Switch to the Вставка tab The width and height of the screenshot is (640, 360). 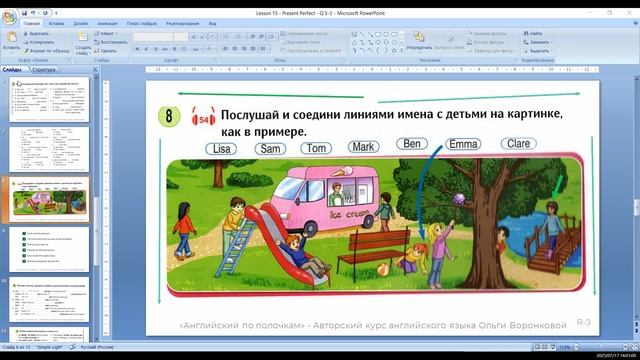(x=56, y=24)
